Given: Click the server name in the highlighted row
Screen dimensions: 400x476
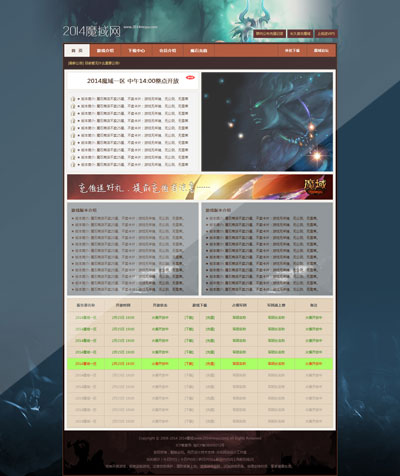Looking at the screenshot, I should (x=86, y=364).
